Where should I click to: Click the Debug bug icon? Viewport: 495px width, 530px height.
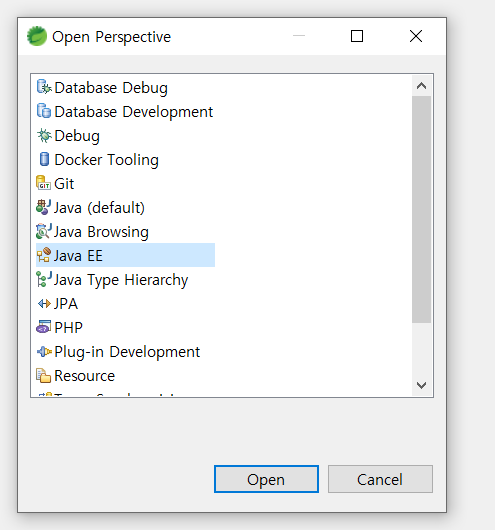click(x=44, y=135)
